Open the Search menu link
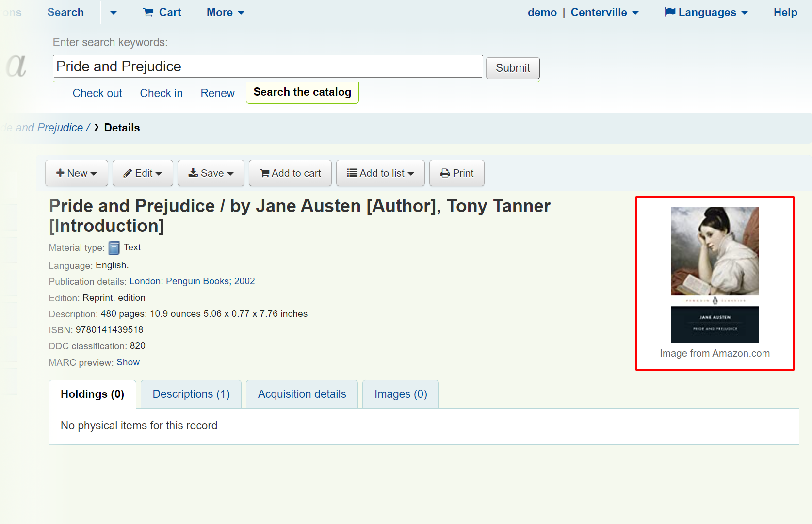The height and width of the screenshot is (524, 812). pos(65,12)
